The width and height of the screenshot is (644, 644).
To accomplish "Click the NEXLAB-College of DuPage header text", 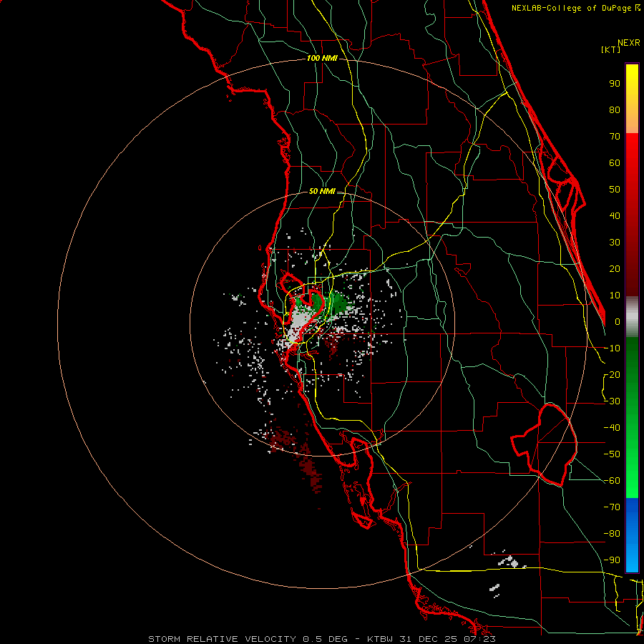I will pyautogui.click(x=576, y=8).
